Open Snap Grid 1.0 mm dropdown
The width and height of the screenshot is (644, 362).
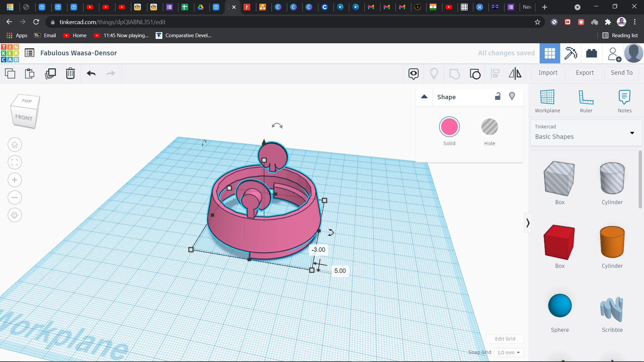coord(508,352)
